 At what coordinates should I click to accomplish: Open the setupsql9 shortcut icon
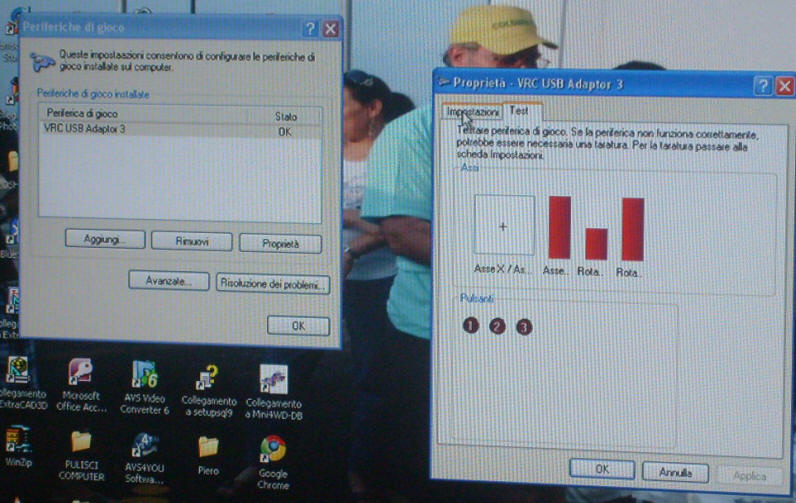coord(207,378)
